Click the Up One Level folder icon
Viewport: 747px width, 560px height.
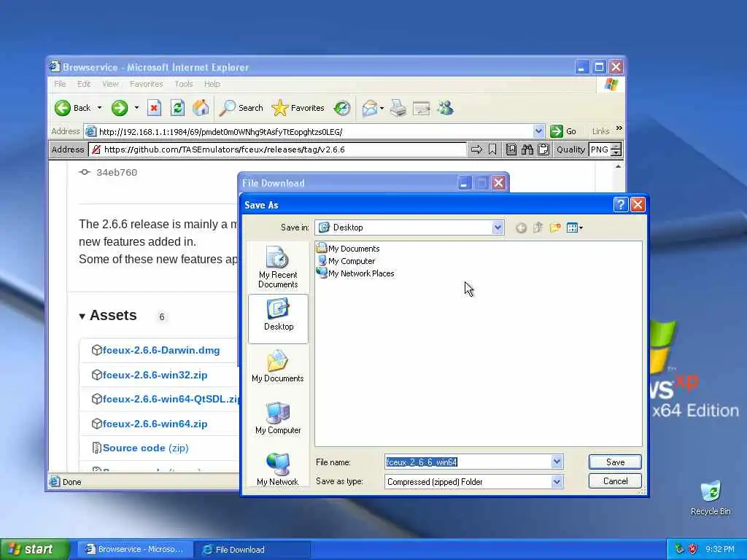coord(538,227)
